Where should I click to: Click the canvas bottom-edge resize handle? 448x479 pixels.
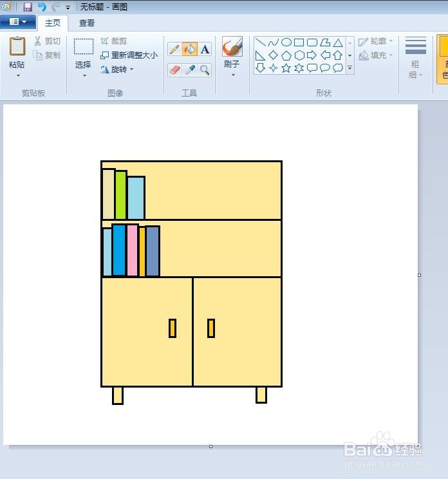tap(210, 447)
